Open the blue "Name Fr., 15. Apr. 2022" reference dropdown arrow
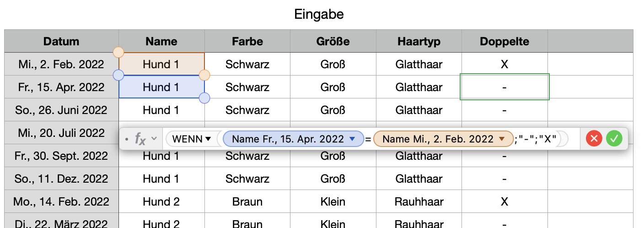The width and height of the screenshot is (644, 228). click(352, 139)
